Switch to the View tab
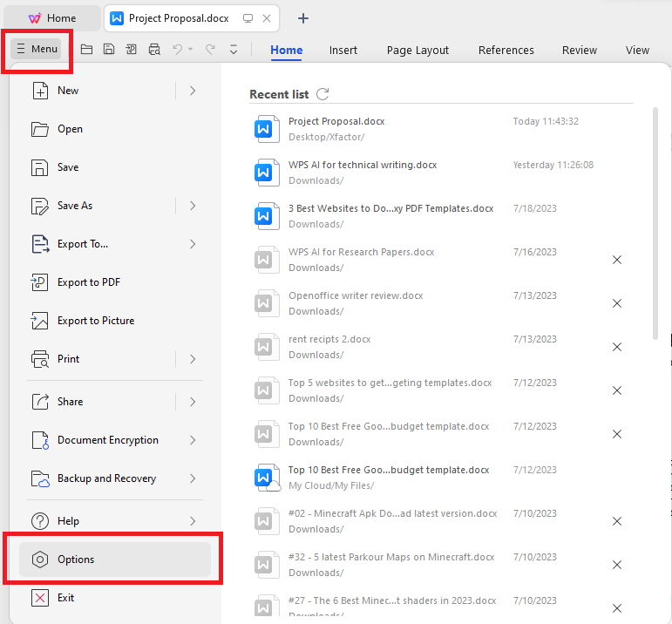Screen dimensions: 672x624 (637, 51)
